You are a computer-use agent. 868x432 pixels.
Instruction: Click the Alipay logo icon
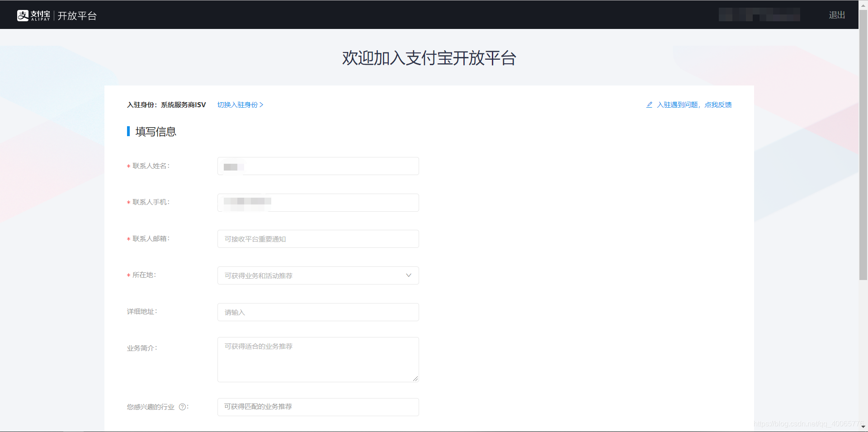23,15
